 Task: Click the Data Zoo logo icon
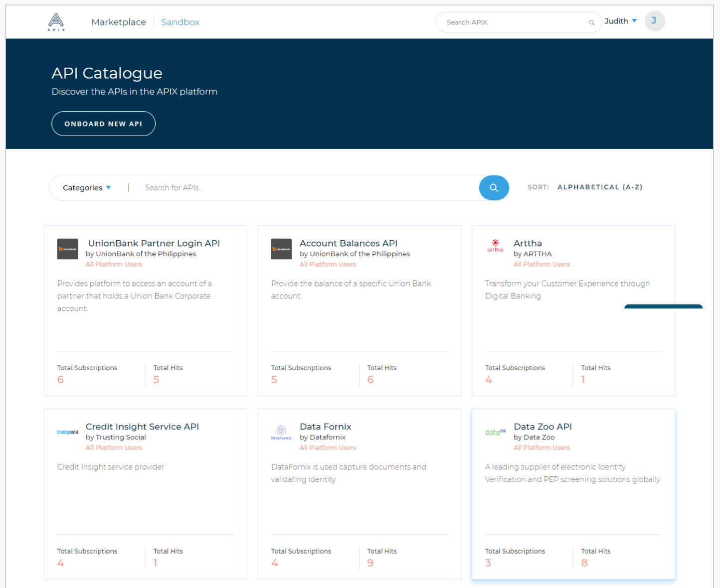(x=495, y=432)
